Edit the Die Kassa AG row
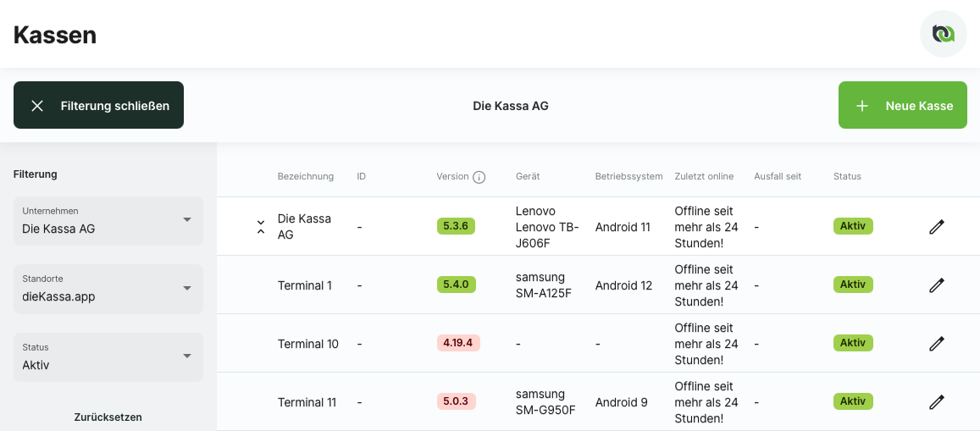This screenshot has height=431, width=980. (936, 227)
